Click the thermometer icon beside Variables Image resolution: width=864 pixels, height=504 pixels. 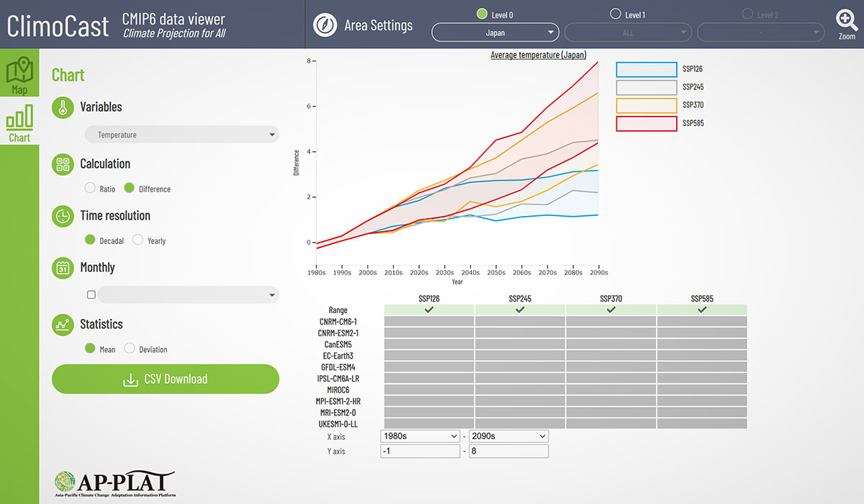click(62, 107)
